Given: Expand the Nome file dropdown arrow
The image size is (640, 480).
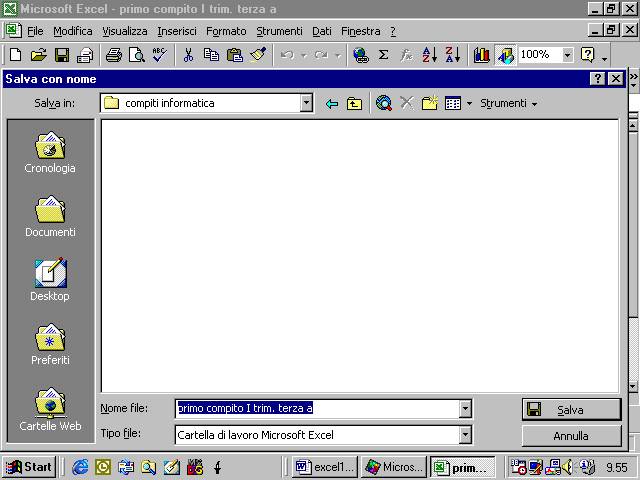Looking at the screenshot, I should pyautogui.click(x=465, y=409).
